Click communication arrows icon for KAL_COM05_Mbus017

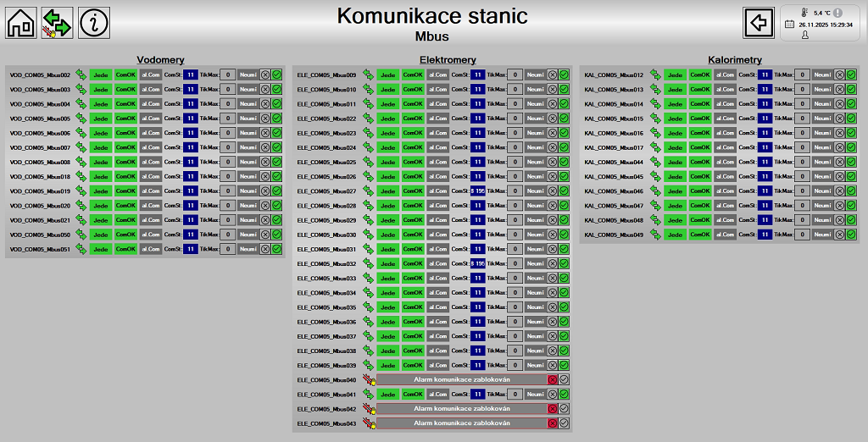pos(656,147)
